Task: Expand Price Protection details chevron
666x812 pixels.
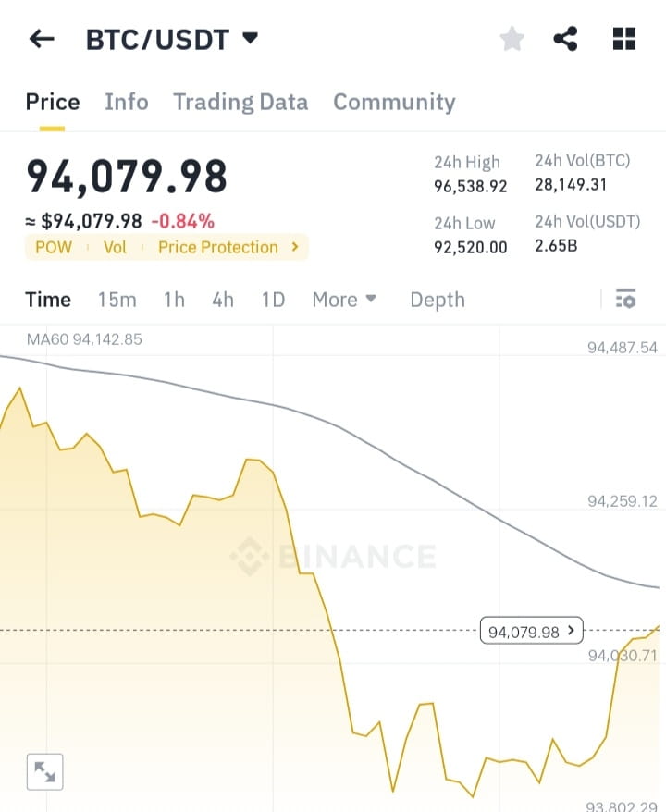Action: [295, 247]
